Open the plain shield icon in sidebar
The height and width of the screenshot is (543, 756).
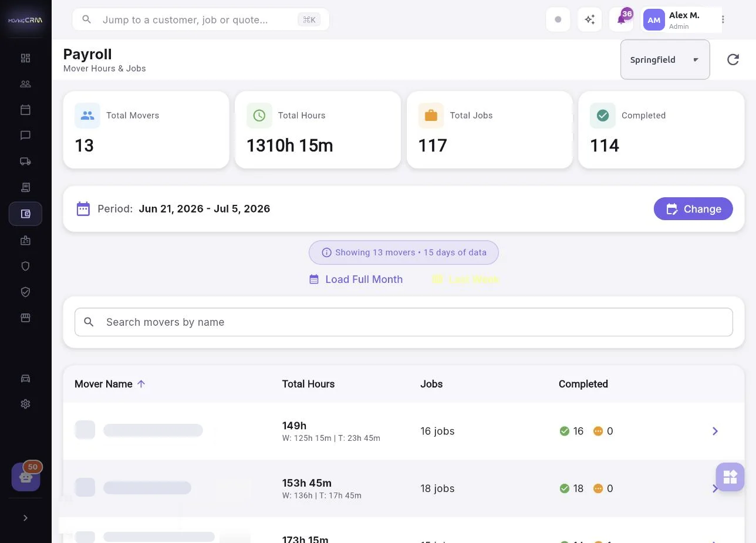click(25, 266)
